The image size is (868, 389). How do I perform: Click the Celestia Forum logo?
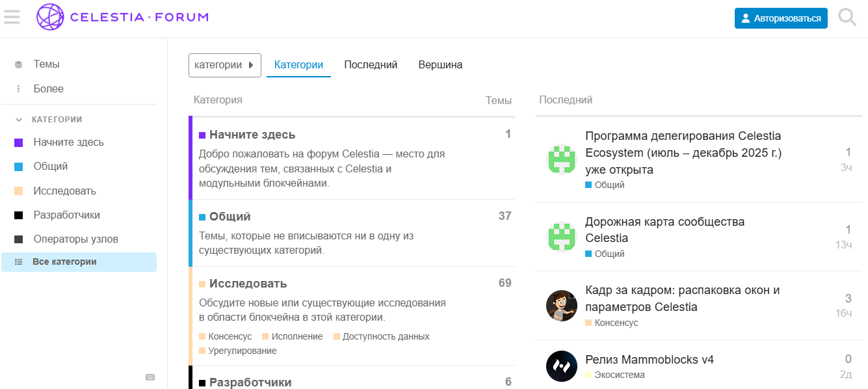[x=123, y=17]
